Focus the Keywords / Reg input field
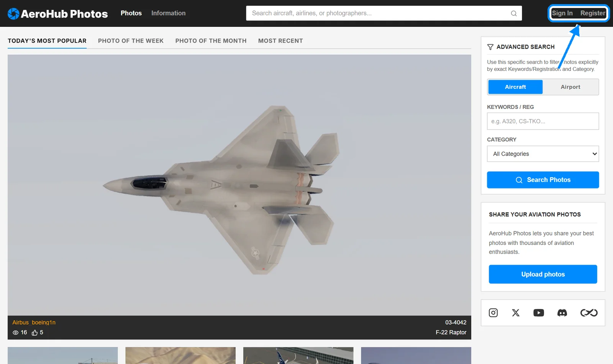The image size is (613, 364). click(x=543, y=121)
